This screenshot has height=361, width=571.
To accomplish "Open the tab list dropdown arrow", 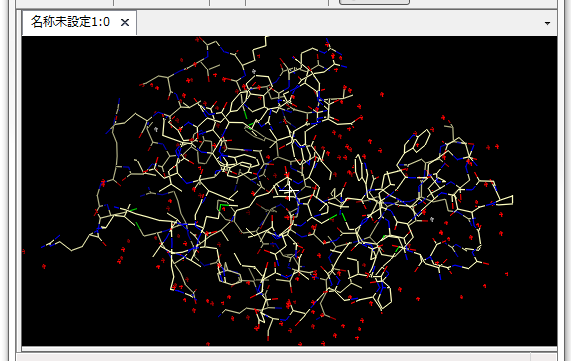I will click(x=547, y=23).
